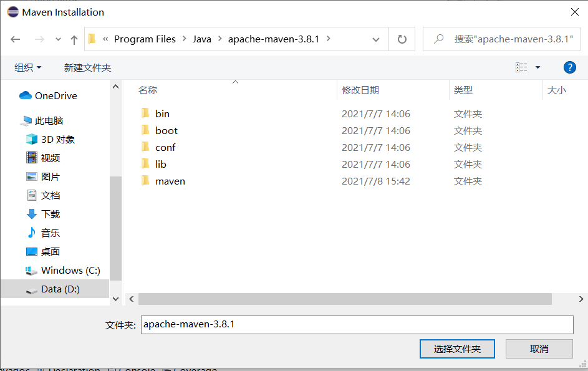Go back using the Back arrow
Viewport: 588px width, 371px height.
click(16, 39)
